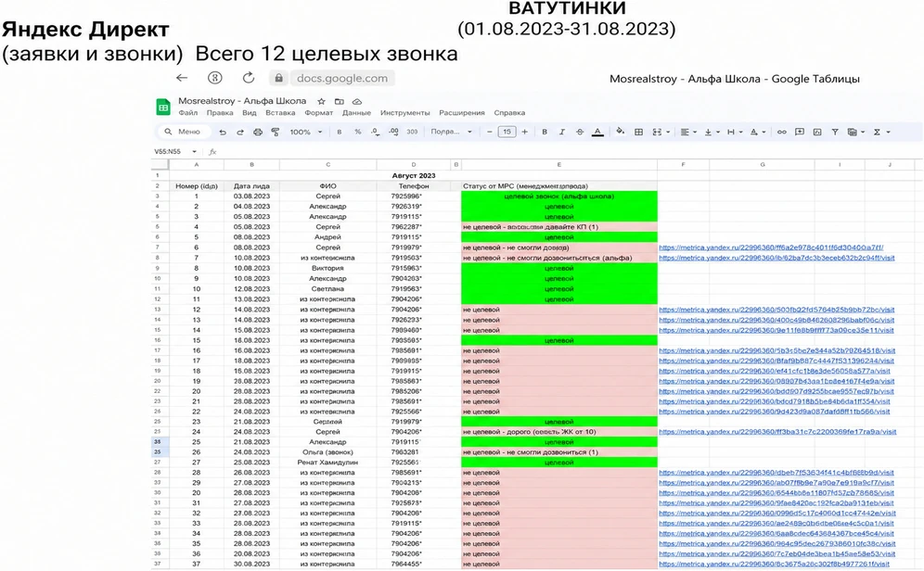The image size is (924, 571).
Task: Check cloud save status icon
Action: point(356,101)
